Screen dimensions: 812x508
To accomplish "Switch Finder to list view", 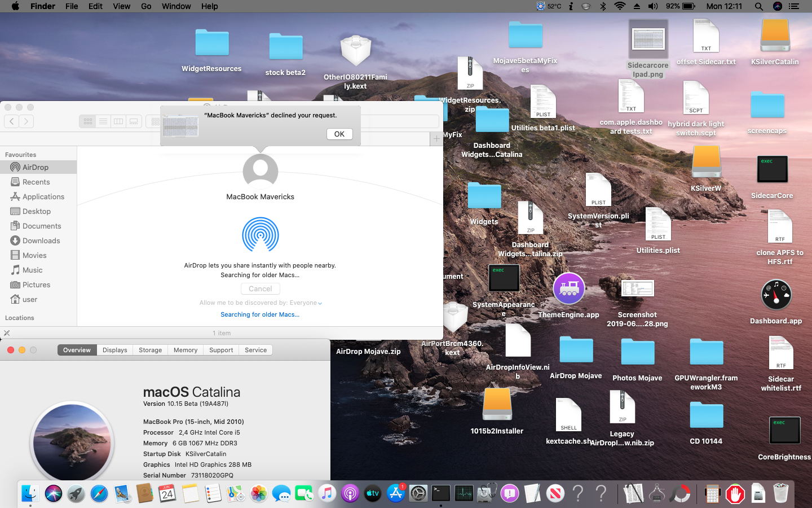I will coord(103,121).
